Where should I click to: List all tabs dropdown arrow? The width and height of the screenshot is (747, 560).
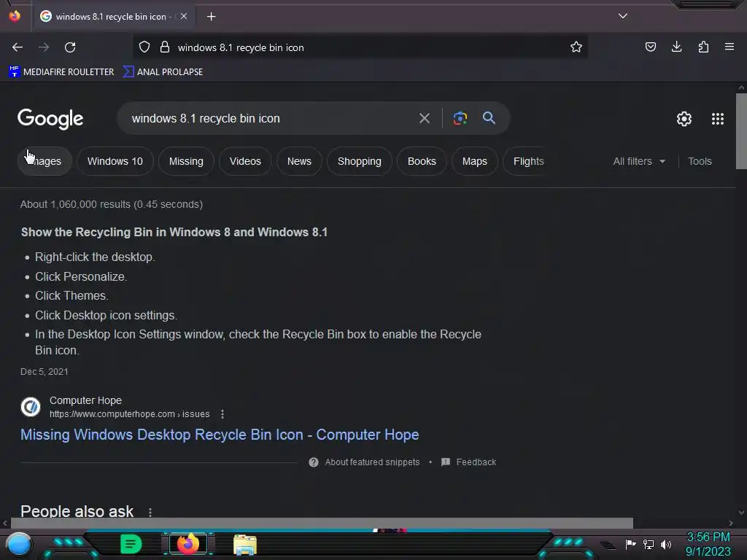(x=623, y=16)
